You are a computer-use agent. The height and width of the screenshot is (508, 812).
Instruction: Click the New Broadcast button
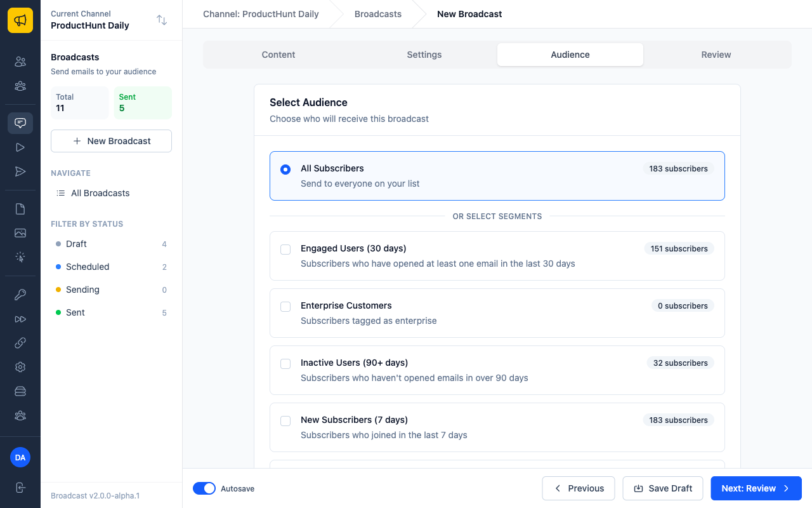[x=111, y=141]
